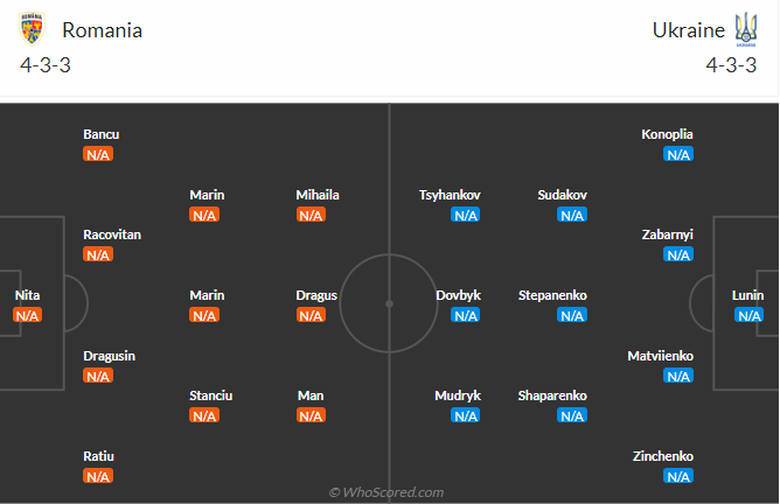Screen dimensions: 780x504
Task: Click Mudryk's N/A rating badge
Action: (465, 416)
